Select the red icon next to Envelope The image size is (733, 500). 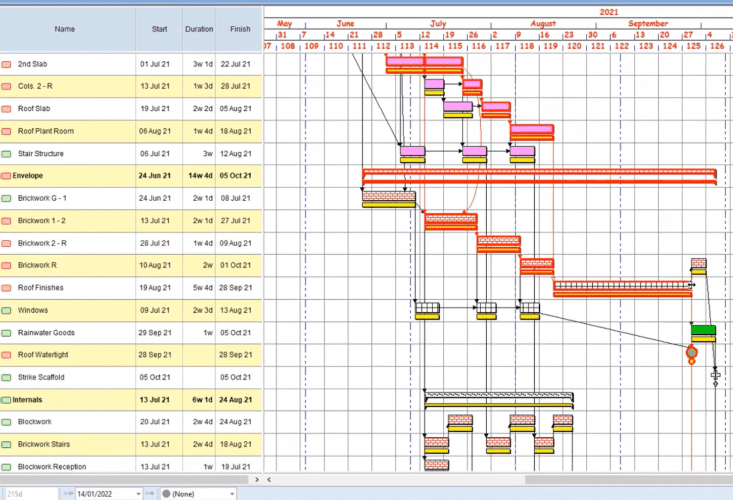(x=7, y=176)
